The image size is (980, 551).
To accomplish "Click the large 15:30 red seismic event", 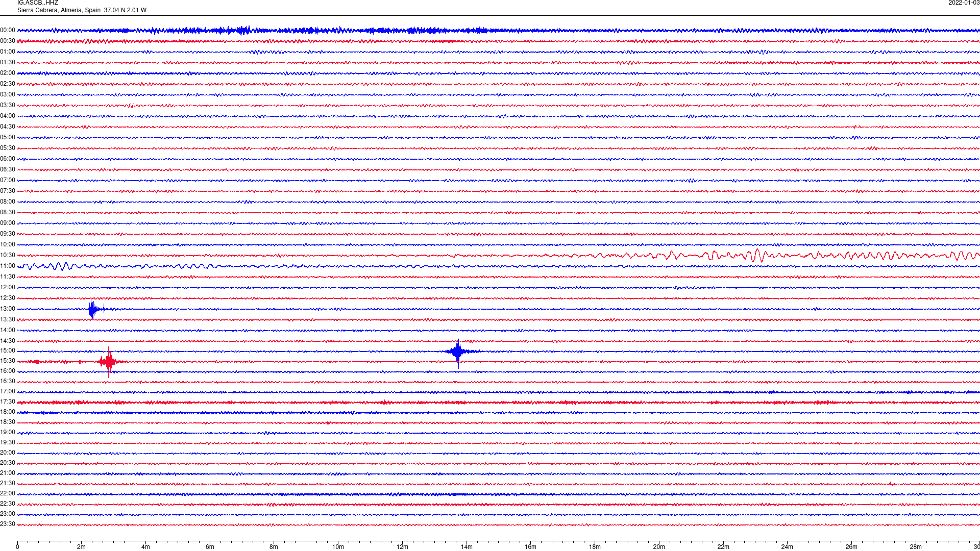I will click(x=109, y=362).
